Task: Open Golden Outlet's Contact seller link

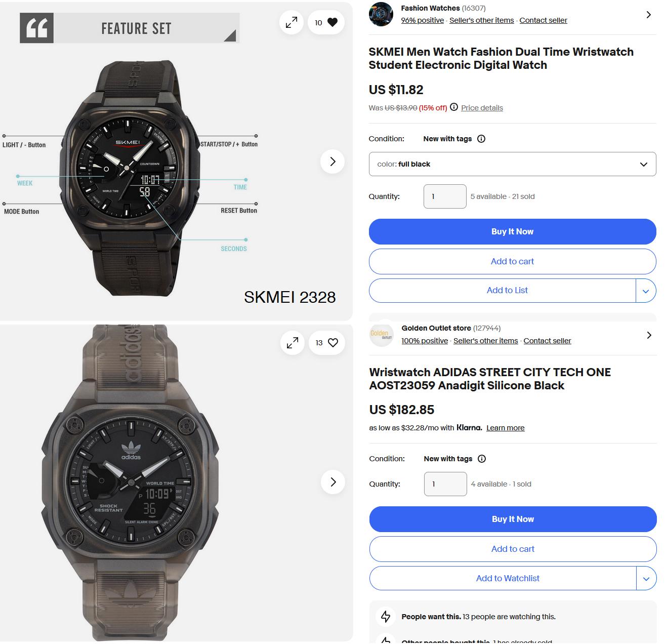Action: (x=547, y=341)
